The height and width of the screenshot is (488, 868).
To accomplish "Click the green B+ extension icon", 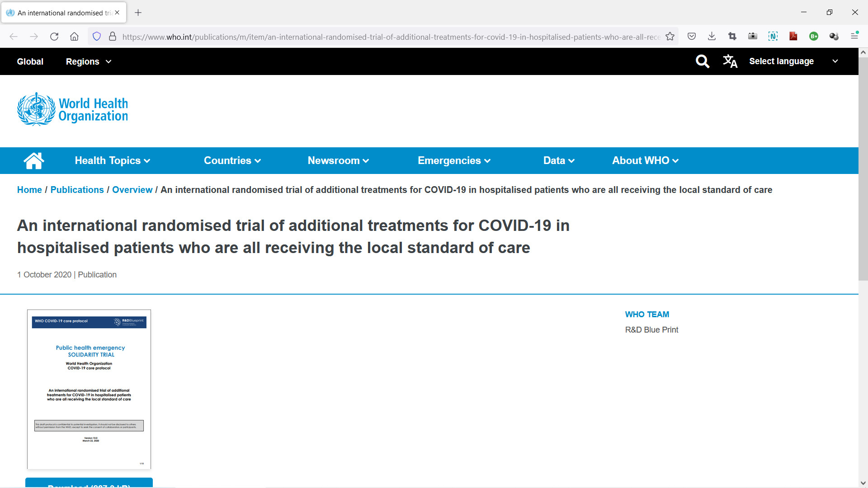I will (x=814, y=37).
